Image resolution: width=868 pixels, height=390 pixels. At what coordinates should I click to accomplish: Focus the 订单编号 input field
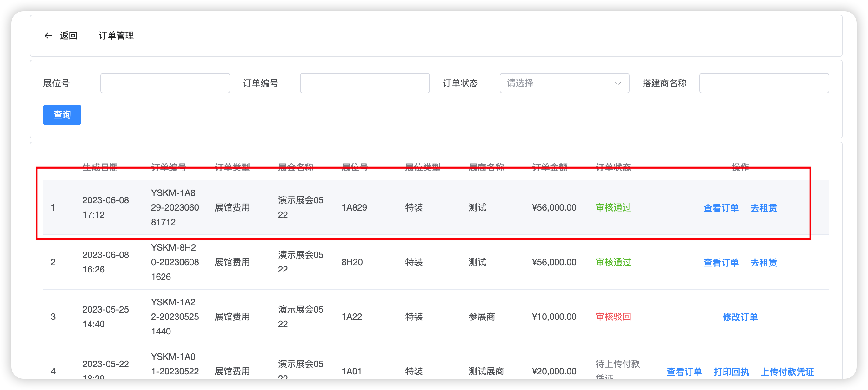364,83
